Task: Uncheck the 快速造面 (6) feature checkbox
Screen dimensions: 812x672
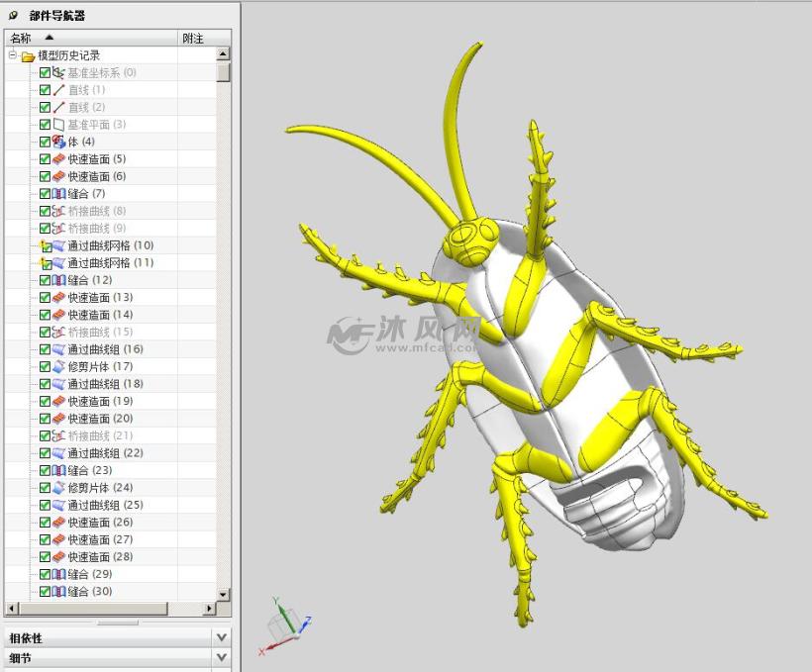Action: tap(45, 176)
